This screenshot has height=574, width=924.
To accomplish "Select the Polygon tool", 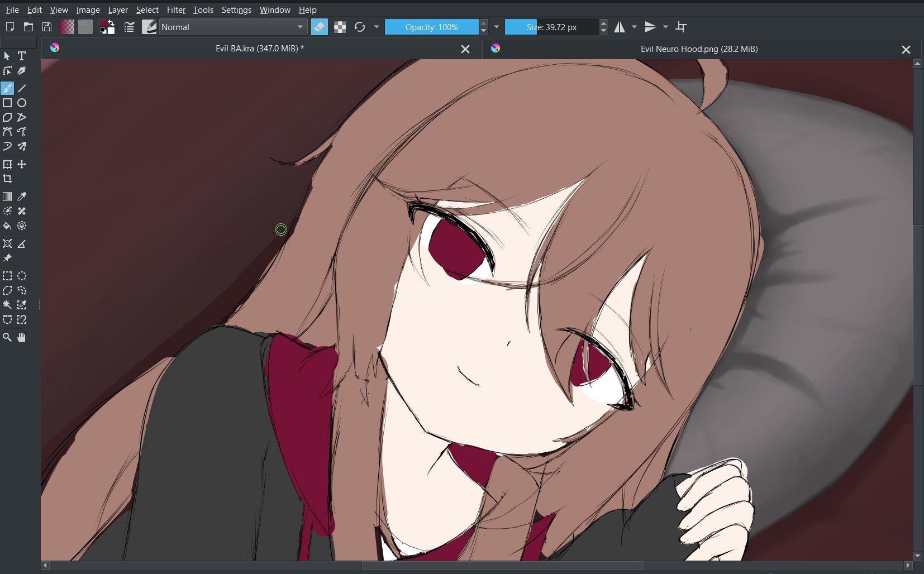I will (x=7, y=117).
